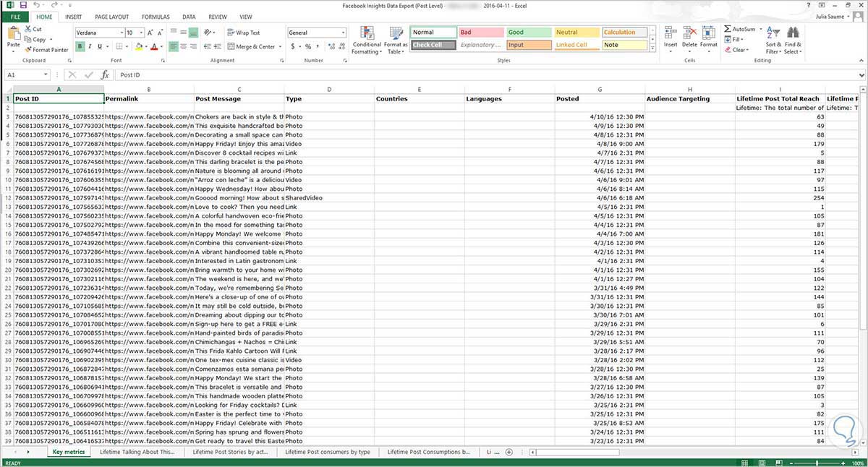
Task: Cut the selected cell
Action: click(33, 29)
